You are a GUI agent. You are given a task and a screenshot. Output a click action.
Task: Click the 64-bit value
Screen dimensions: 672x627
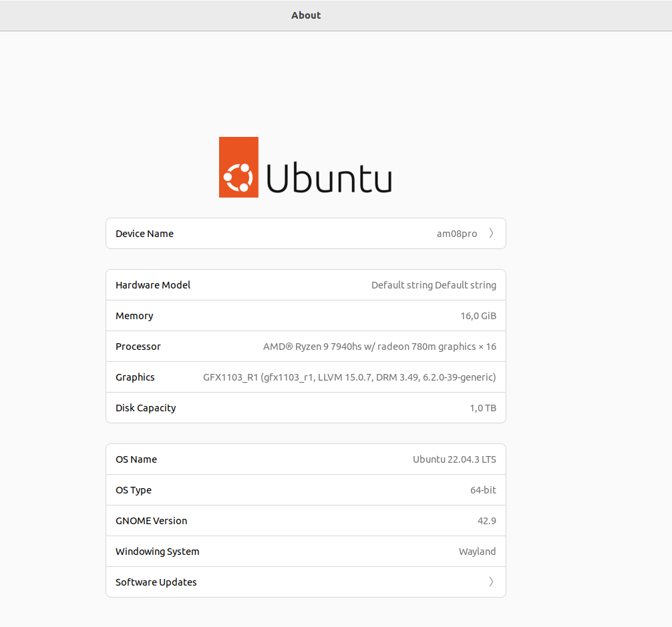pyautogui.click(x=483, y=490)
